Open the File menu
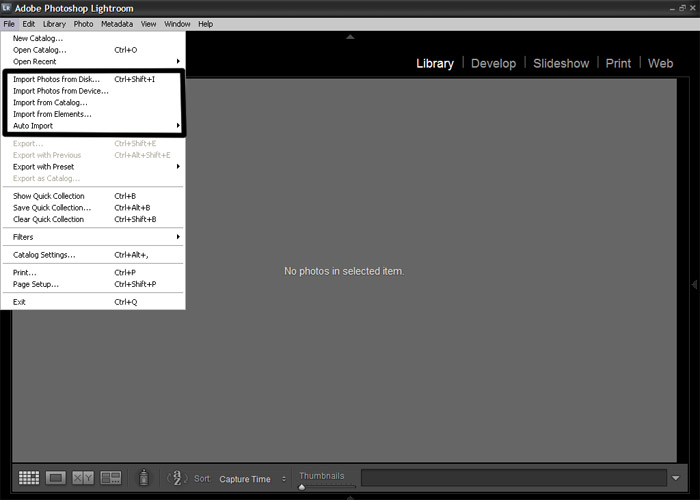Image resolution: width=700 pixels, height=500 pixels. click(x=9, y=24)
